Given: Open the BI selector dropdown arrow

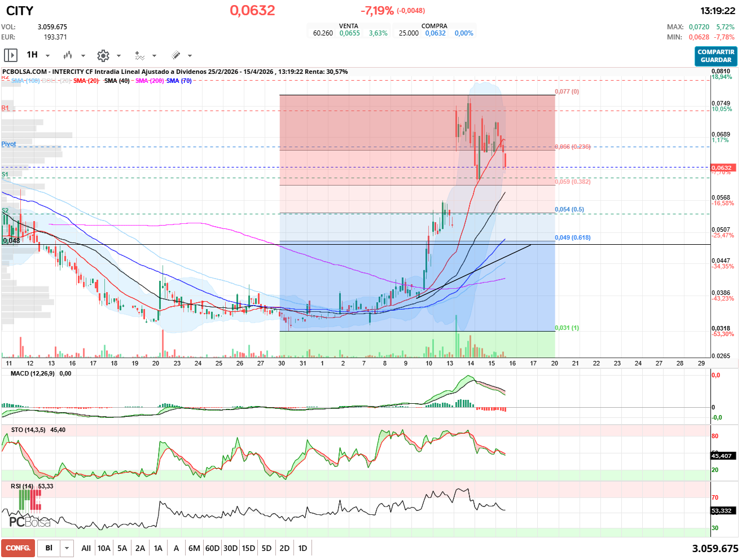Looking at the screenshot, I should 67,548.
